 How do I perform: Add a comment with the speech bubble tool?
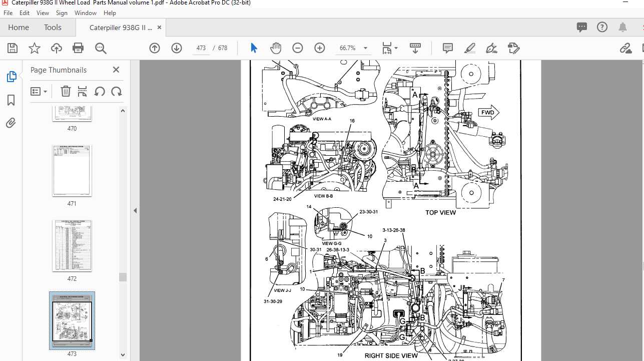coord(448,48)
